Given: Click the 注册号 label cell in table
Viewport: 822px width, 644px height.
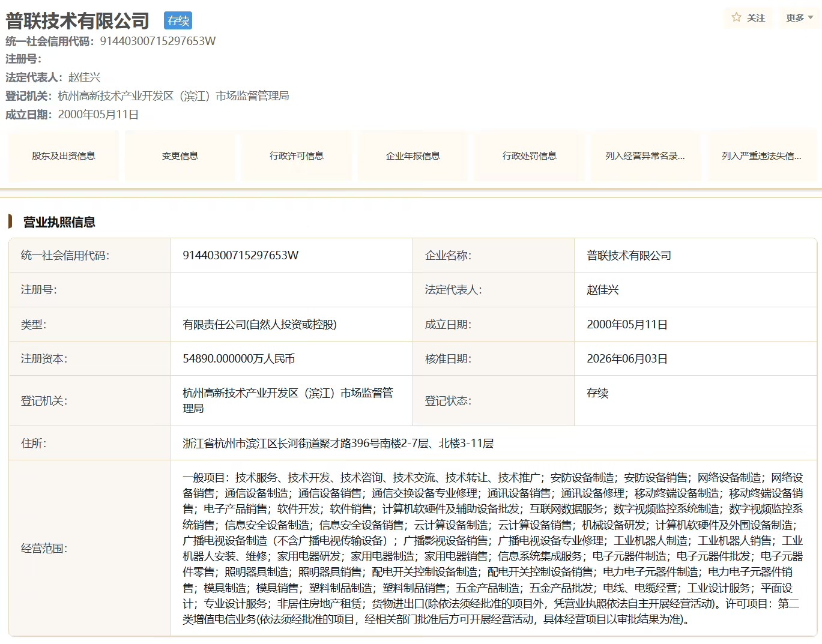Looking at the screenshot, I should [89, 290].
